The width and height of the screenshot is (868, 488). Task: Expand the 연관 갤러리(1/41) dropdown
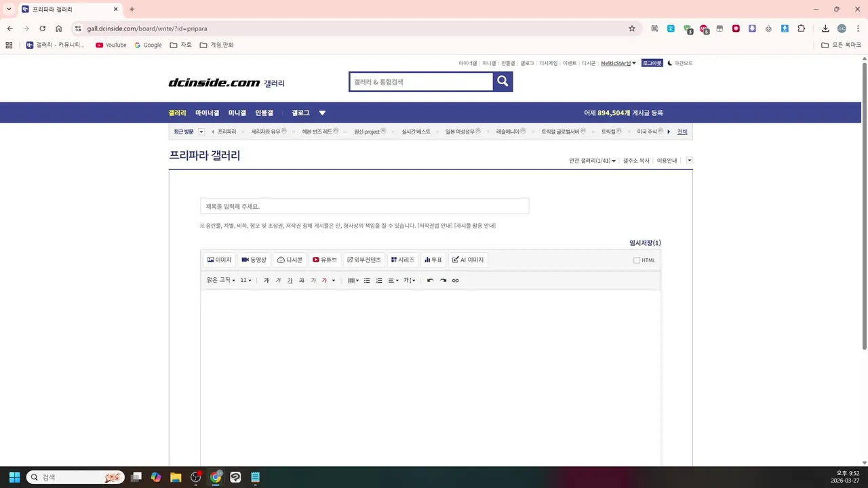coord(592,161)
